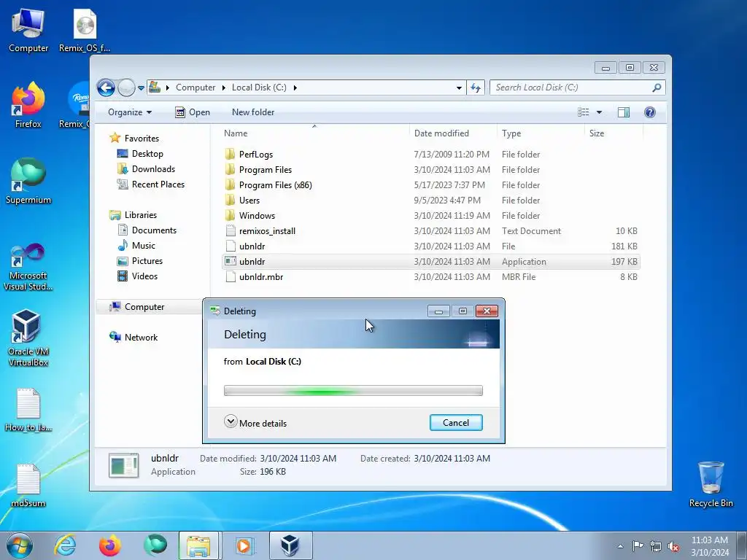Switch to VirtualBox taskbar button
Screen dimensions: 747x560
[x=290, y=545]
